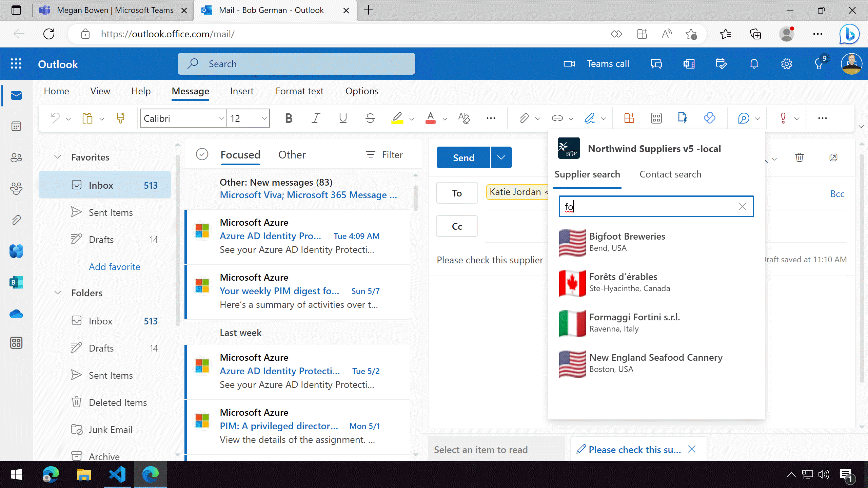Image resolution: width=868 pixels, height=488 pixels.
Task: Switch to the Format text tab
Action: pyautogui.click(x=299, y=91)
